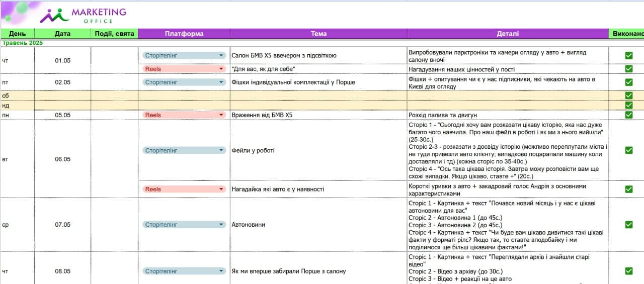The height and width of the screenshot is (284, 644).
Task: Open Сторітелінг dropdown for Автоновини row
Action: click(x=184, y=225)
